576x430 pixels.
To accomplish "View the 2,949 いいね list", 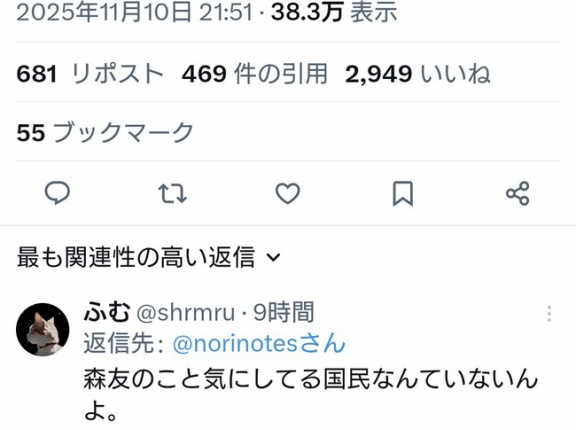I will (418, 73).
